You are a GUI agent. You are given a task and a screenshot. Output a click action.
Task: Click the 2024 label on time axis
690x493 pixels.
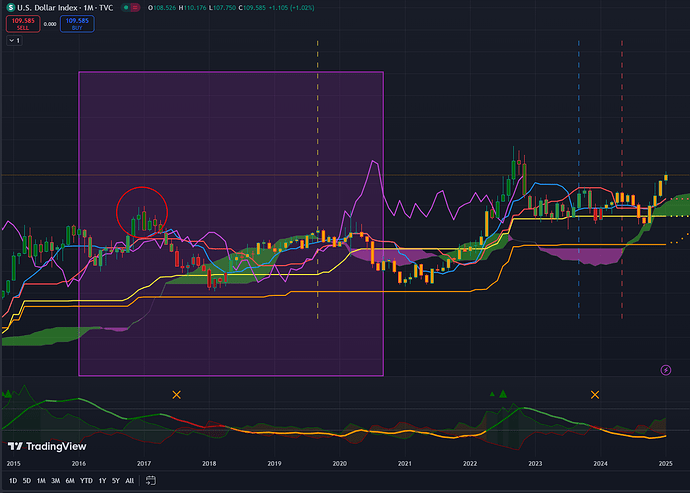[600, 464]
